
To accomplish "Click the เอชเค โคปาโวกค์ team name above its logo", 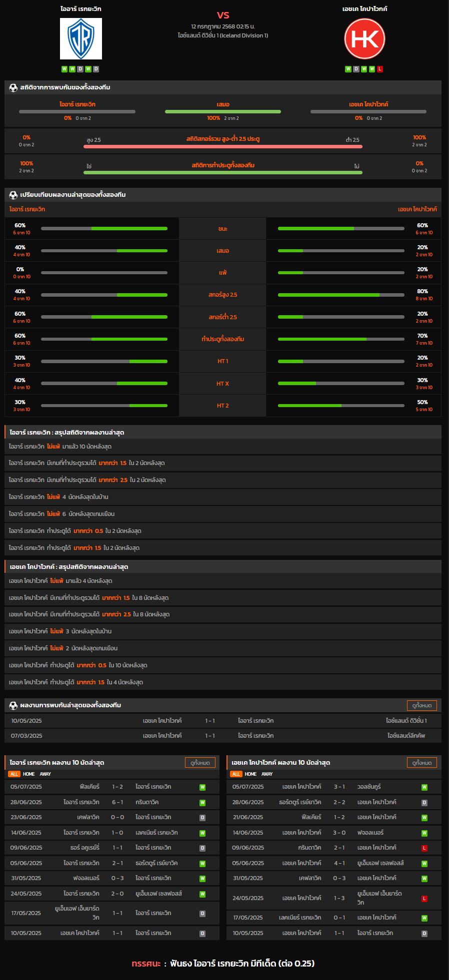I will (x=365, y=9).
